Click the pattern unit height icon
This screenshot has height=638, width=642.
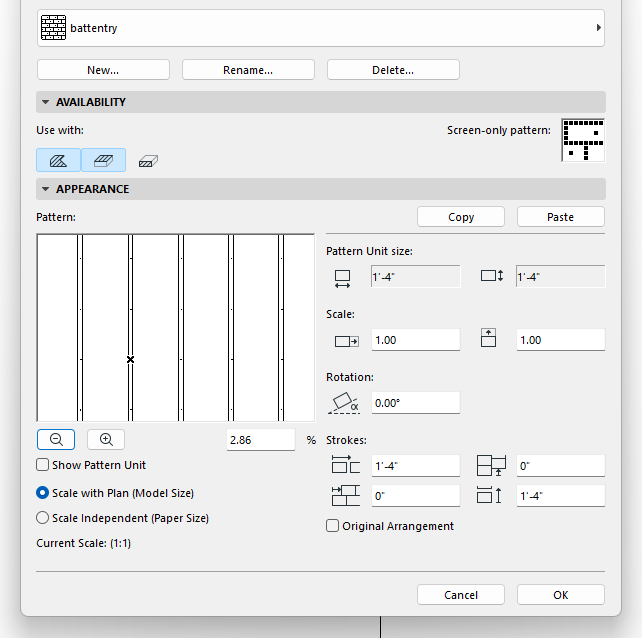[492, 276]
